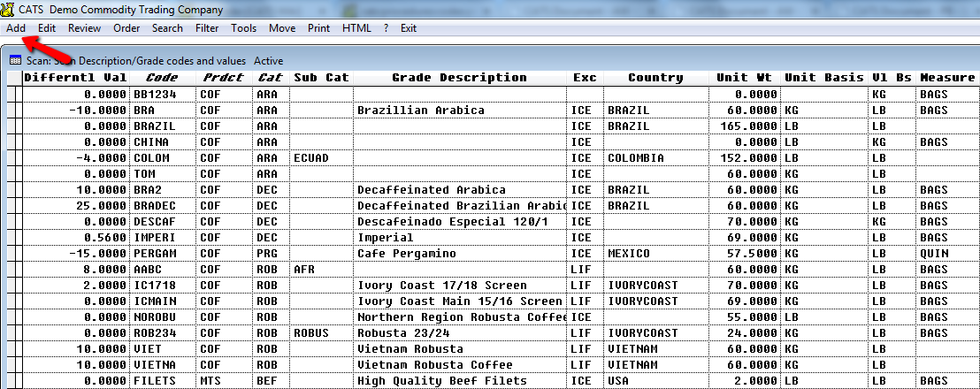Click the ROBUS sub category cell
Image resolution: width=980 pixels, height=389 pixels.
pyautogui.click(x=311, y=333)
